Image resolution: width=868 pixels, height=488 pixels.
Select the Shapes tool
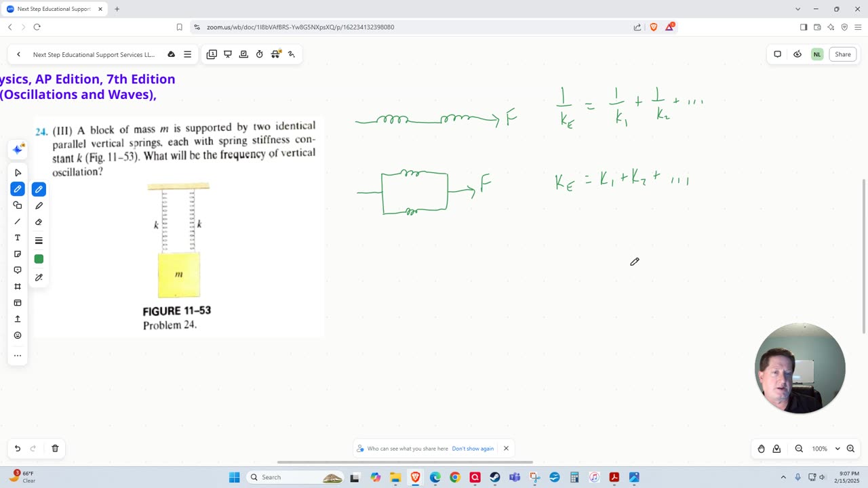coord(18,205)
